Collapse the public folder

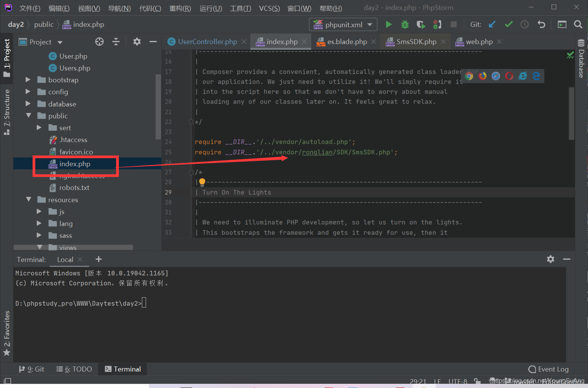tap(28, 116)
